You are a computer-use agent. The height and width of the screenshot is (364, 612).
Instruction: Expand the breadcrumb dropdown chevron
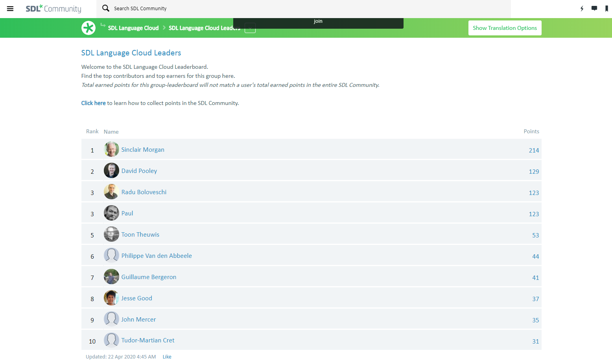point(250,28)
